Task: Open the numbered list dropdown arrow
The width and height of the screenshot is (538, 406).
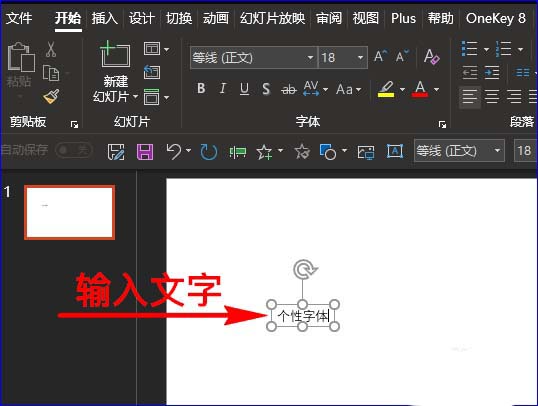Action: pos(521,49)
